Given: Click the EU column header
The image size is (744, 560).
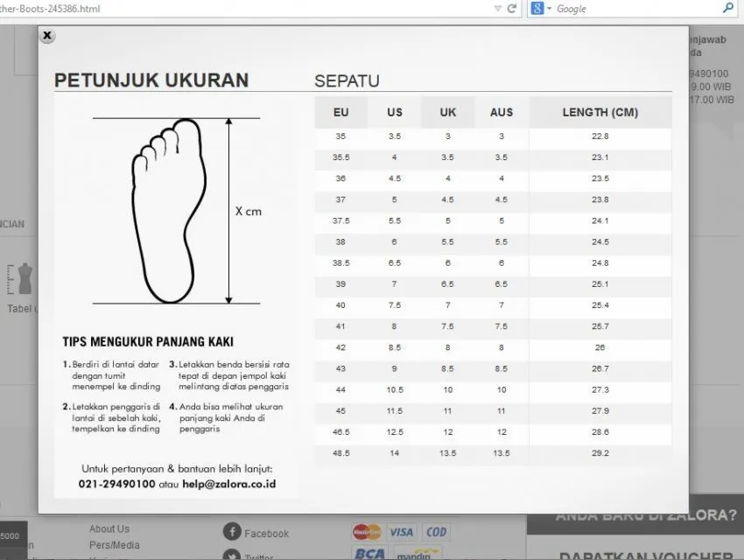Looking at the screenshot, I should point(340,112).
